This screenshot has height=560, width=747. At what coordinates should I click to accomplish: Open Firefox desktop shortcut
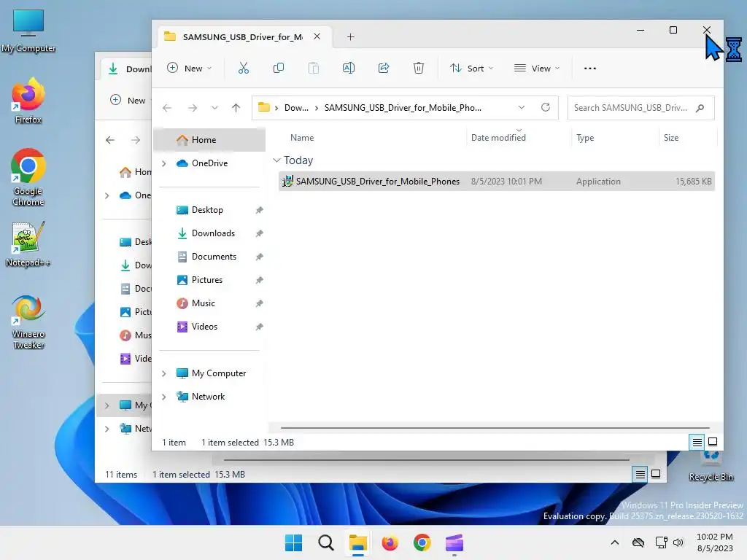coord(28,101)
